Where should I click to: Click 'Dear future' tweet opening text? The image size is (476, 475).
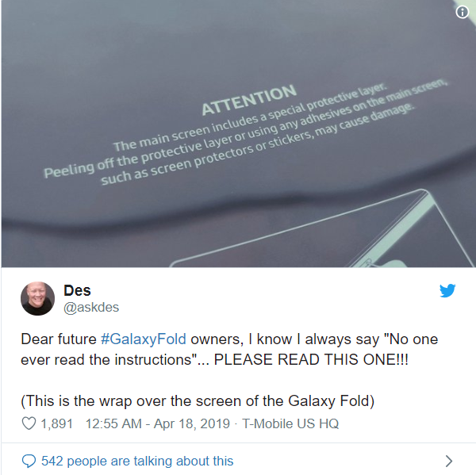tap(59, 339)
